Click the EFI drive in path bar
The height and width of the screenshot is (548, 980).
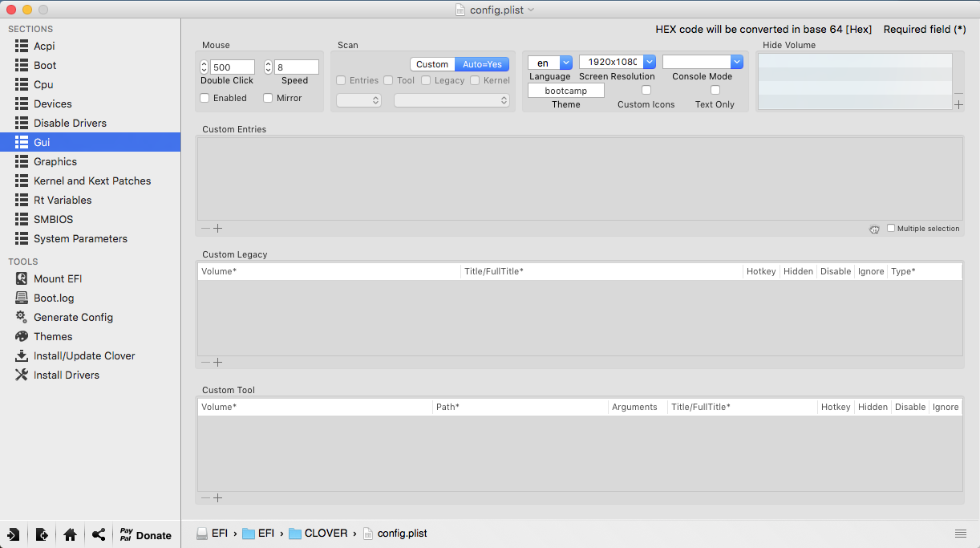pyautogui.click(x=213, y=534)
